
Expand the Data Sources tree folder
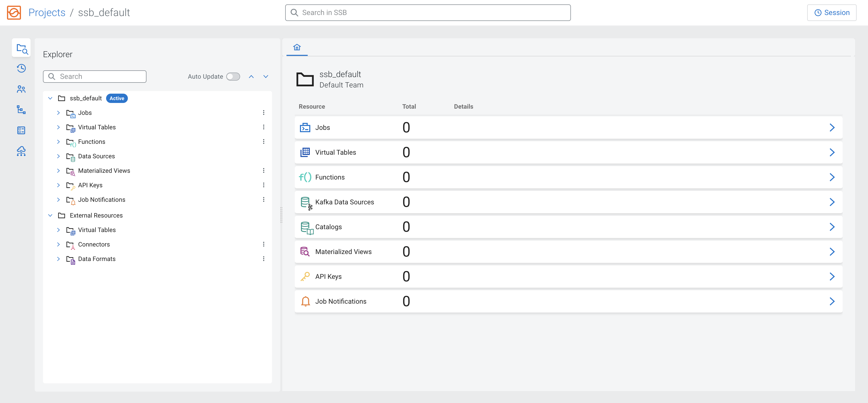58,156
